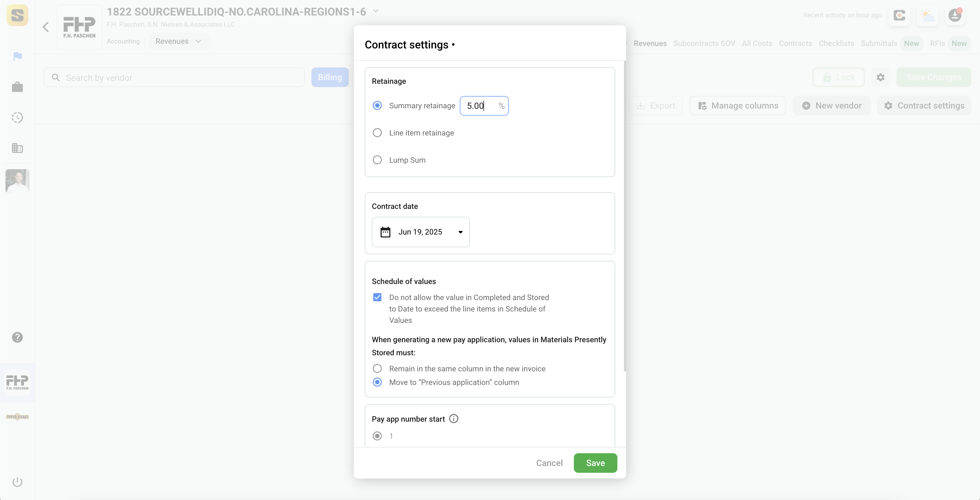
Task: Click the user profile photo thumbnail
Action: (17, 181)
